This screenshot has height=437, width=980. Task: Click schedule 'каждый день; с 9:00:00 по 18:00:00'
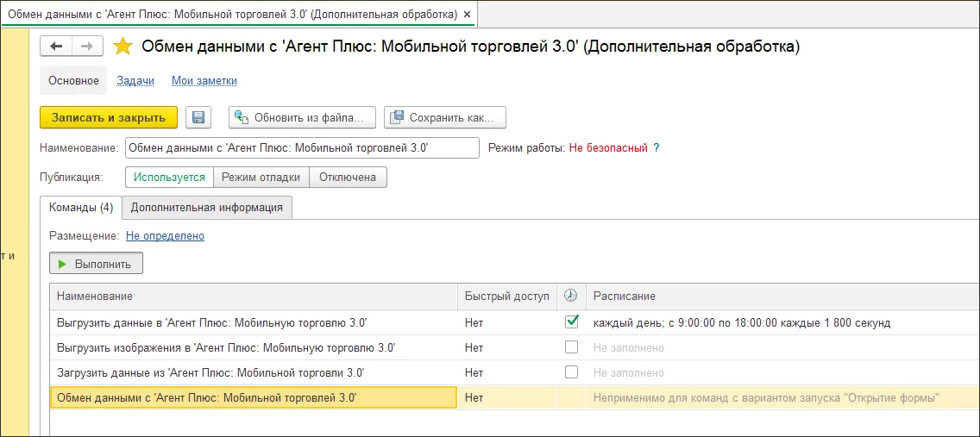742,322
